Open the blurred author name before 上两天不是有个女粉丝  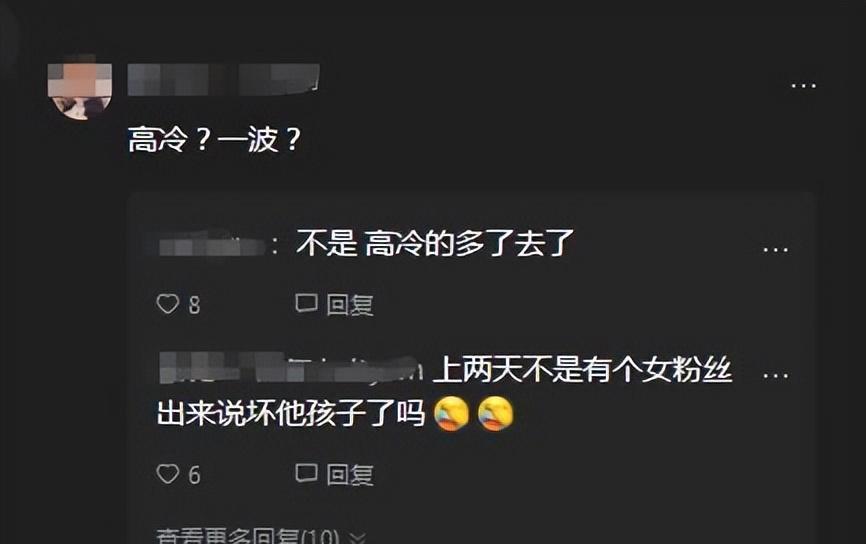pos(291,368)
